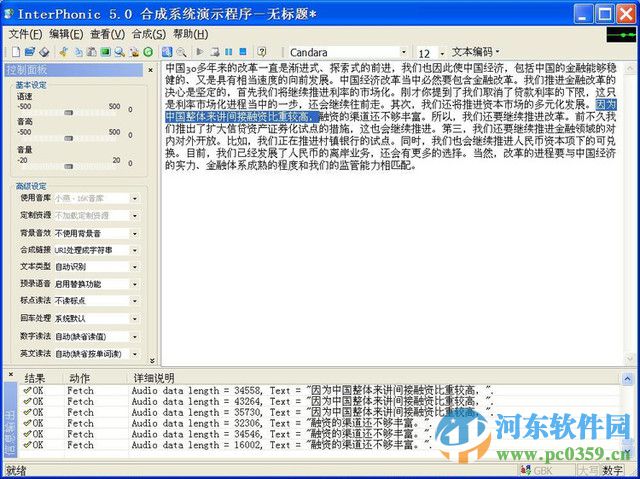Click the text editor's vertical scrollbar down arrow
The width and height of the screenshot is (640, 479).
point(629,359)
